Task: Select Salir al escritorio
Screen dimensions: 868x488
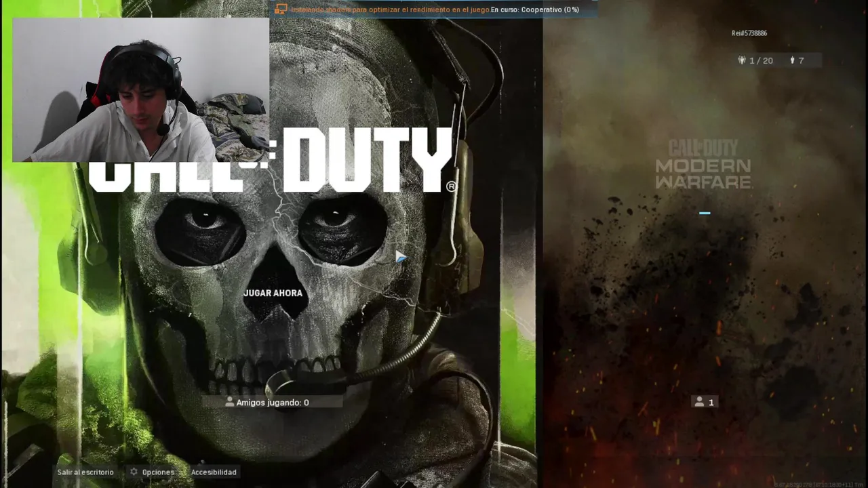Action: click(85, 472)
